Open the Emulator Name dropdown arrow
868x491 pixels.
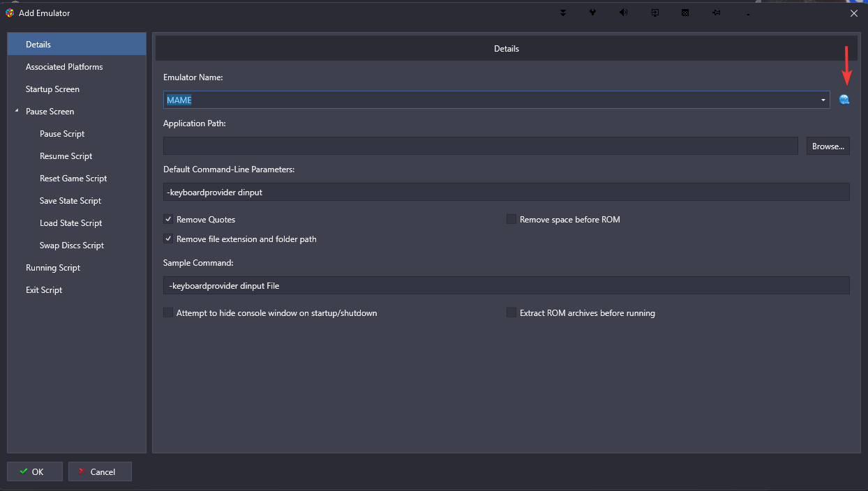point(823,100)
